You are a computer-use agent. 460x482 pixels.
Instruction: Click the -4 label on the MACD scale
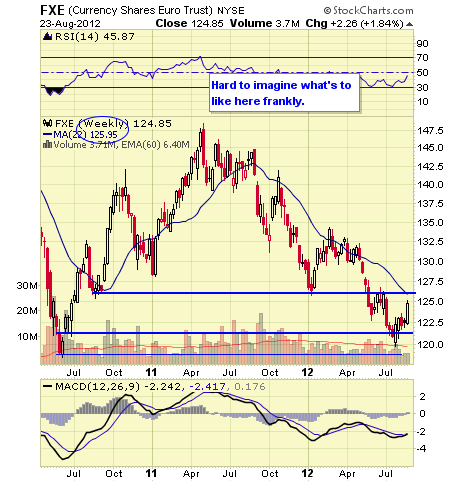422,449
